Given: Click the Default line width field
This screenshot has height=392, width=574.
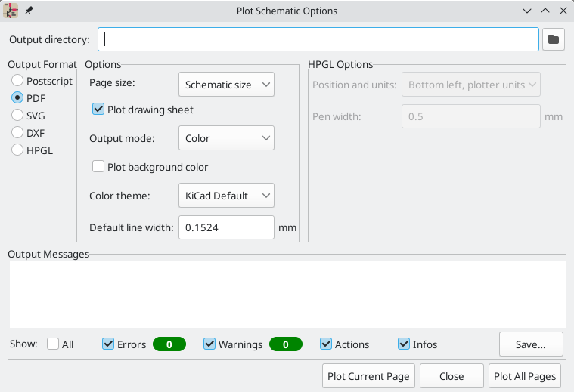Looking at the screenshot, I should tap(225, 227).
